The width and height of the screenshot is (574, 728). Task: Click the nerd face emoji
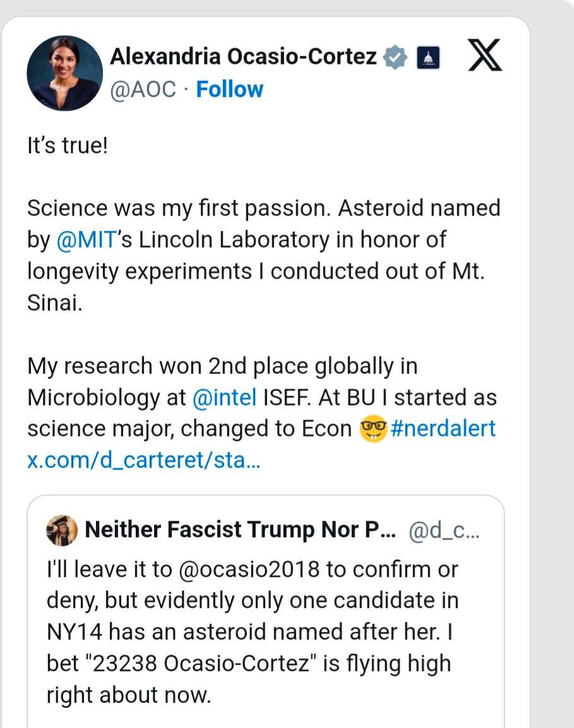pyautogui.click(x=373, y=428)
